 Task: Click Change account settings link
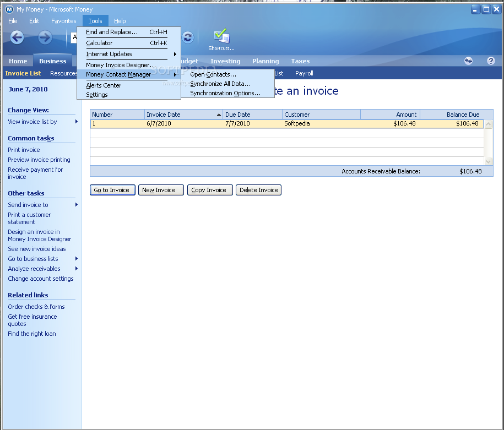[x=41, y=279]
